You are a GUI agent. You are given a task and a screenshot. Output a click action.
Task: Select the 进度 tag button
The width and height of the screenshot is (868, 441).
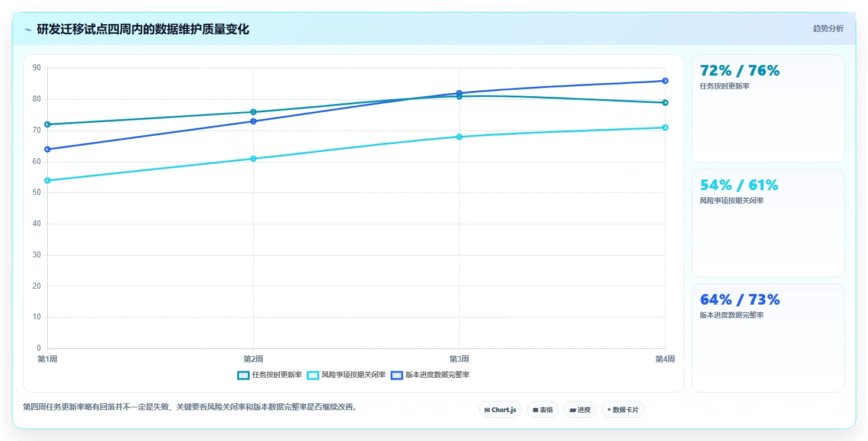tap(580, 410)
